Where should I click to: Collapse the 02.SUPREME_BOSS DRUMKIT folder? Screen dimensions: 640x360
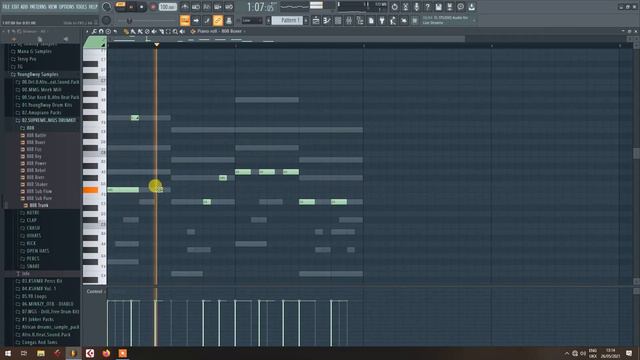pos(46,120)
